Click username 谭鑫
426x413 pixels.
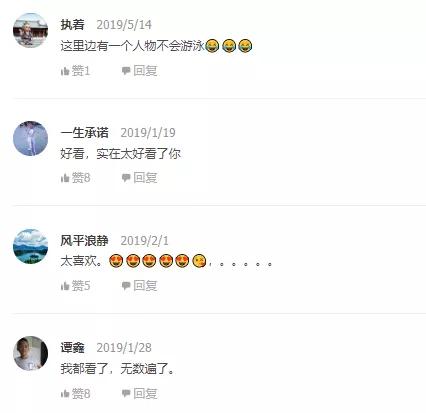[72, 348]
